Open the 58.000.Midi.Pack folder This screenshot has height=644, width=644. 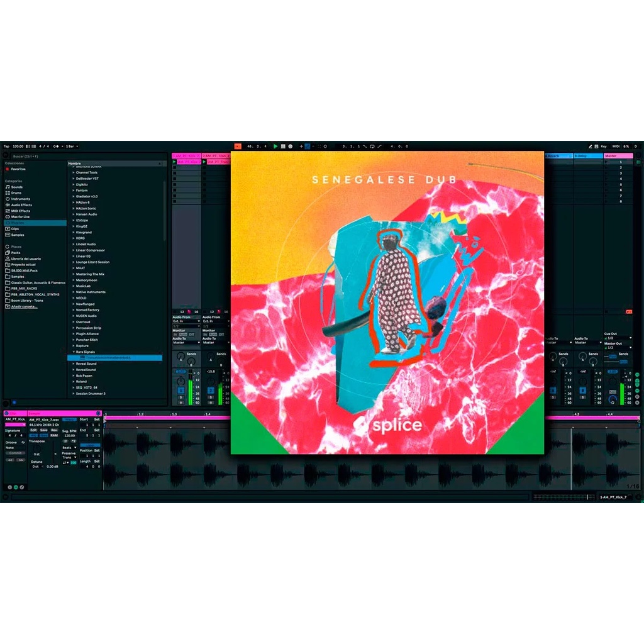25,270
